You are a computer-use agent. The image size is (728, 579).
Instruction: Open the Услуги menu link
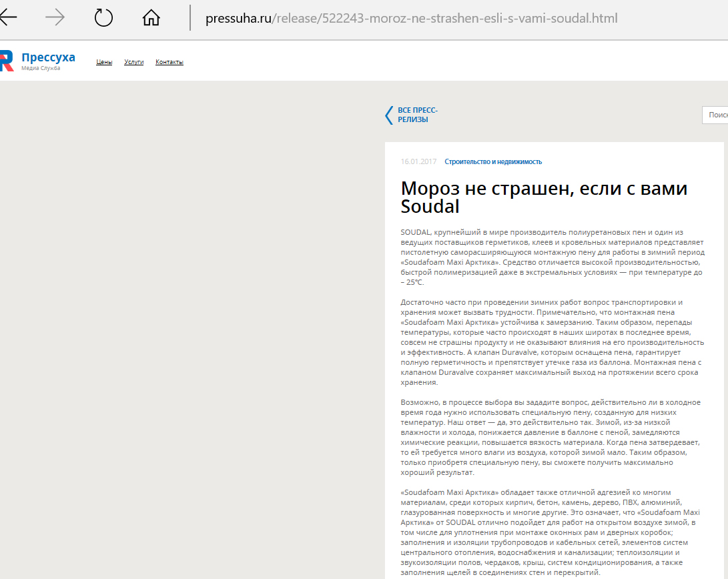tap(133, 62)
